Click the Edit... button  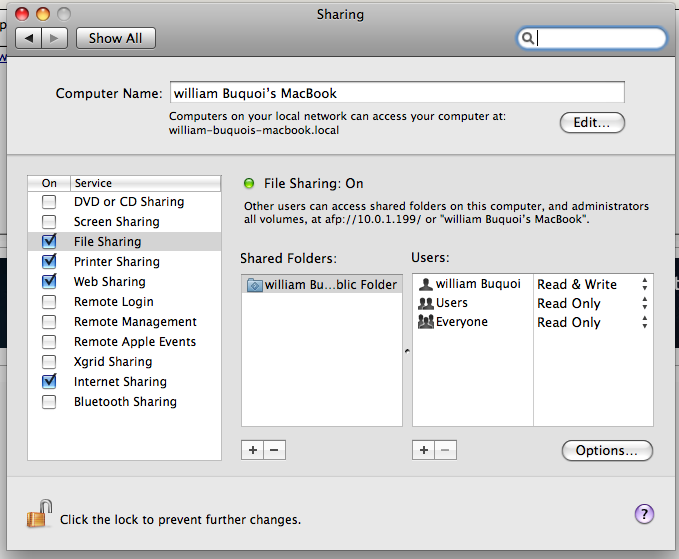(x=592, y=123)
